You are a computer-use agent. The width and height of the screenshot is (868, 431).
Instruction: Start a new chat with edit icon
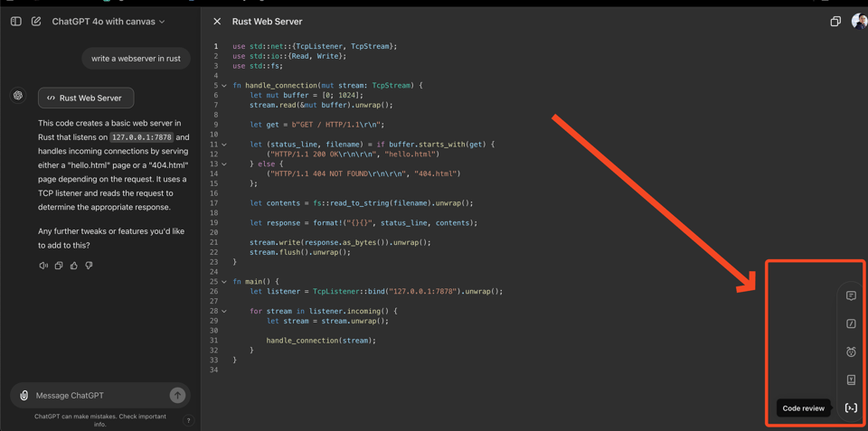pyautogui.click(x=36, y=22)
